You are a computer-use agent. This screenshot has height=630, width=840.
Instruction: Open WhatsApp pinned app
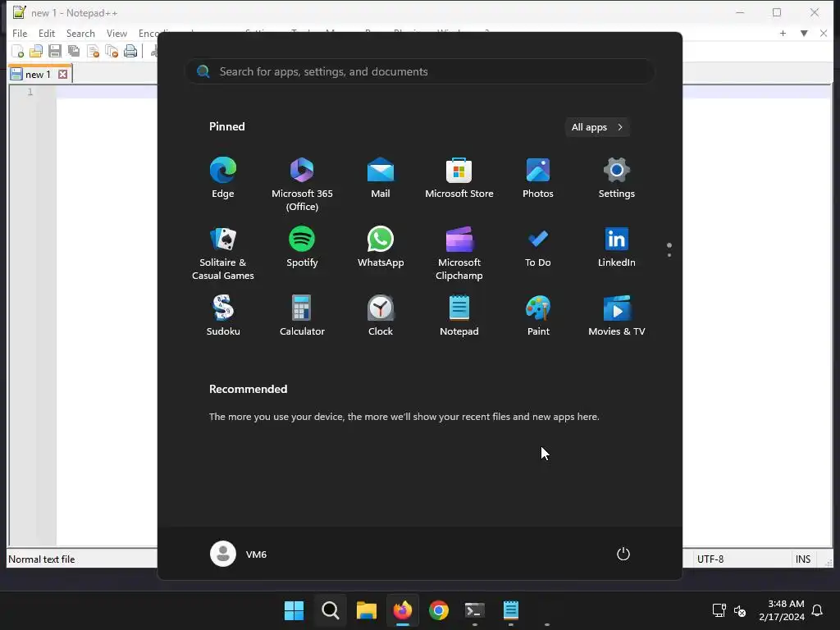[x=381, y=247]
